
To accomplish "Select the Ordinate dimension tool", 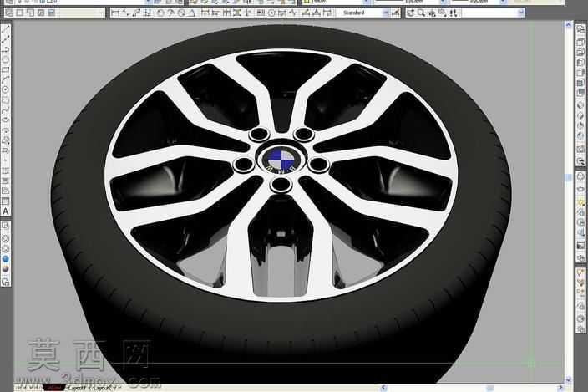I will 147,13.
